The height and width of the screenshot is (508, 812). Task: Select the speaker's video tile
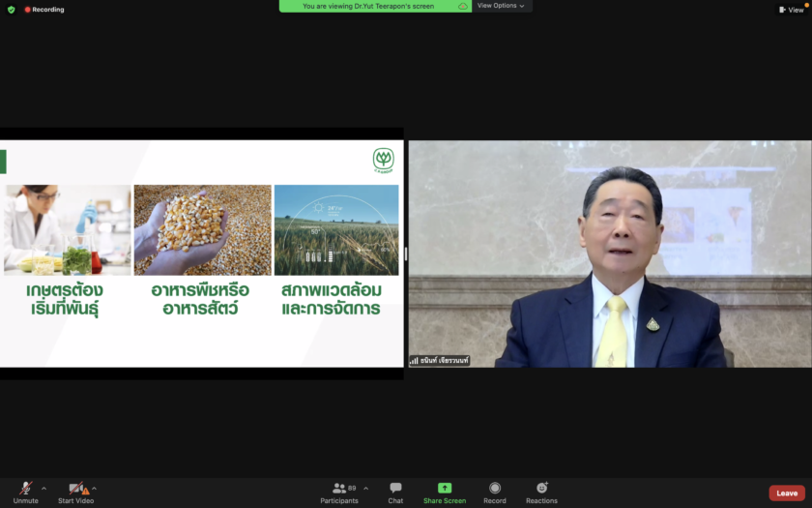point(609,254)
